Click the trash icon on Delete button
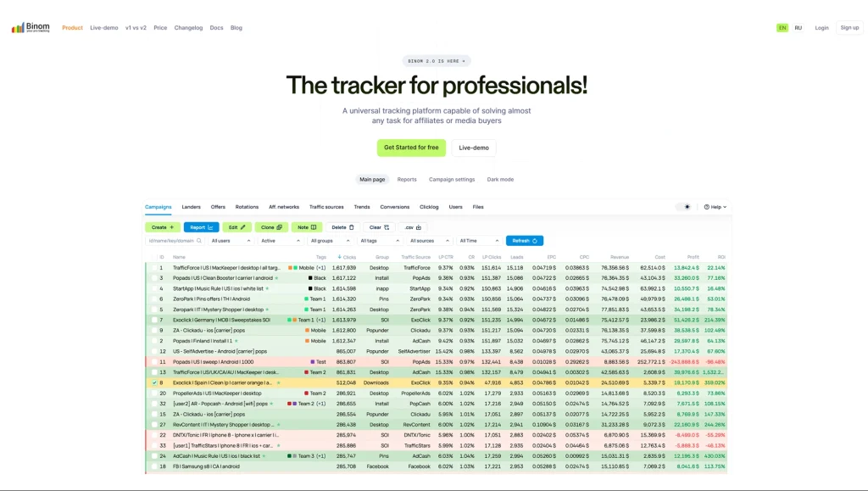Image resolution: width=868 pixels, height=491 pixels. click(352, 227)
